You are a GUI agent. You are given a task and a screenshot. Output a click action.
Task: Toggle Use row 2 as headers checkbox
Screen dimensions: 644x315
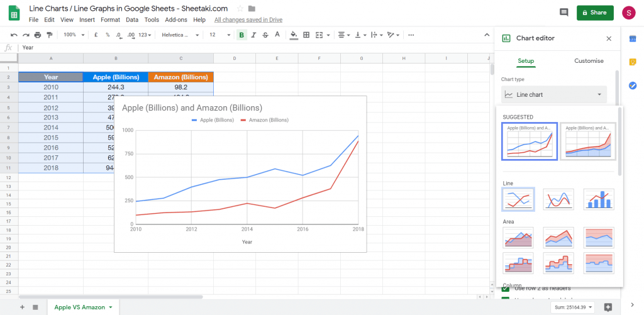coord(505,289)
